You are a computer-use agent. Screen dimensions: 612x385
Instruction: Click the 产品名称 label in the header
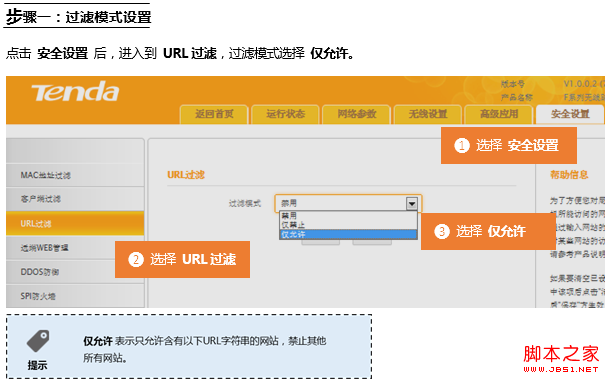[517, 97]
